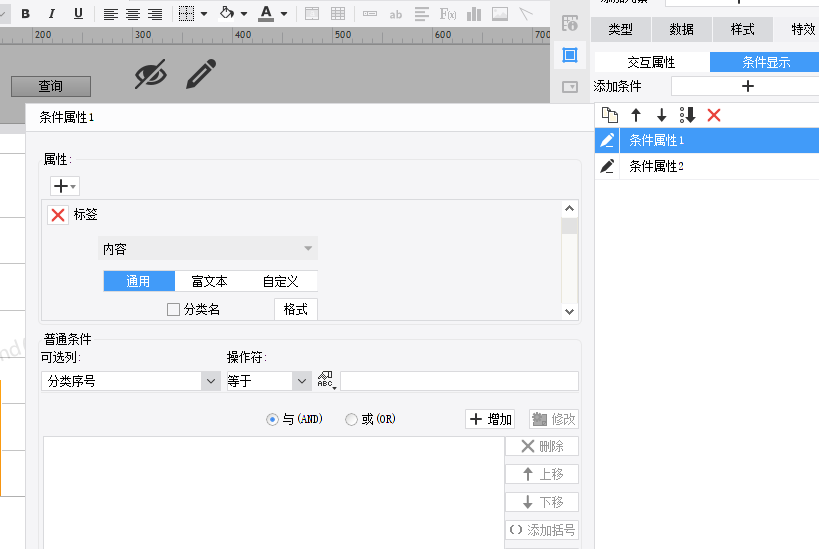Viewport: 819px width, 549px height.
Task: Open the border style dropdown arrow
Action: (x=204, y=14)
